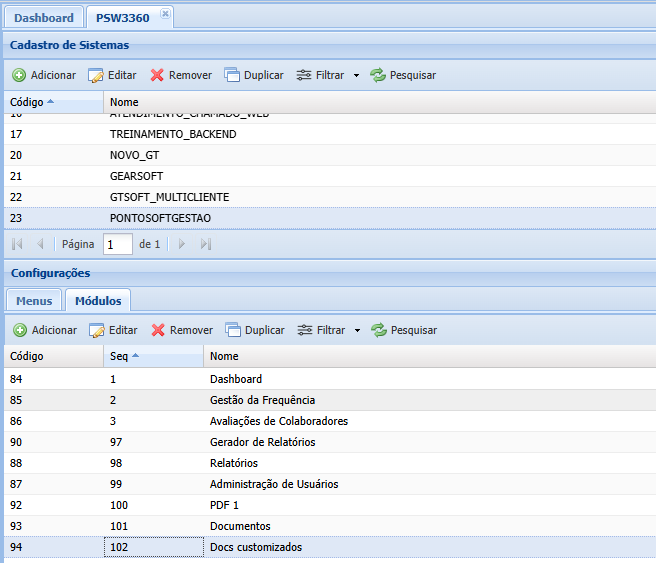Select the GEARSOFT system row
Screen dimensions: 656x563
pos(330,176)
